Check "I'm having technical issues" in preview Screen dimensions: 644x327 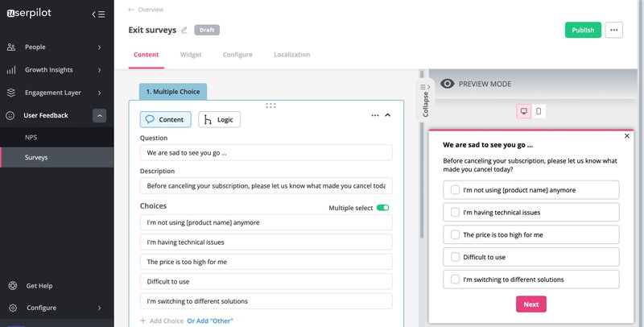[x=455, y=212]
